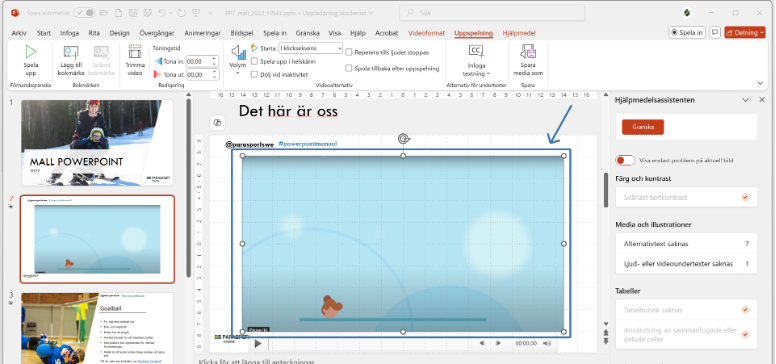Step forward in video playback bar
This screenshot has width=776, height=364.
click(498, 343)
